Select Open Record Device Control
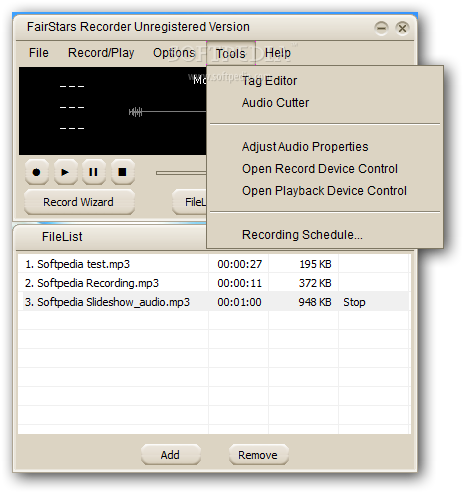 pyautogui.click(x=320, y=169)
